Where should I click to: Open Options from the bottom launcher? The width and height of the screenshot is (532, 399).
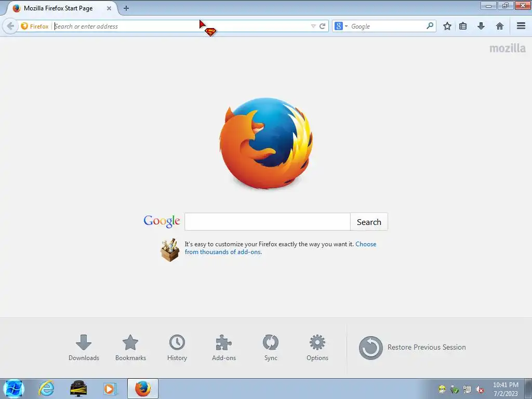[317, 348]
